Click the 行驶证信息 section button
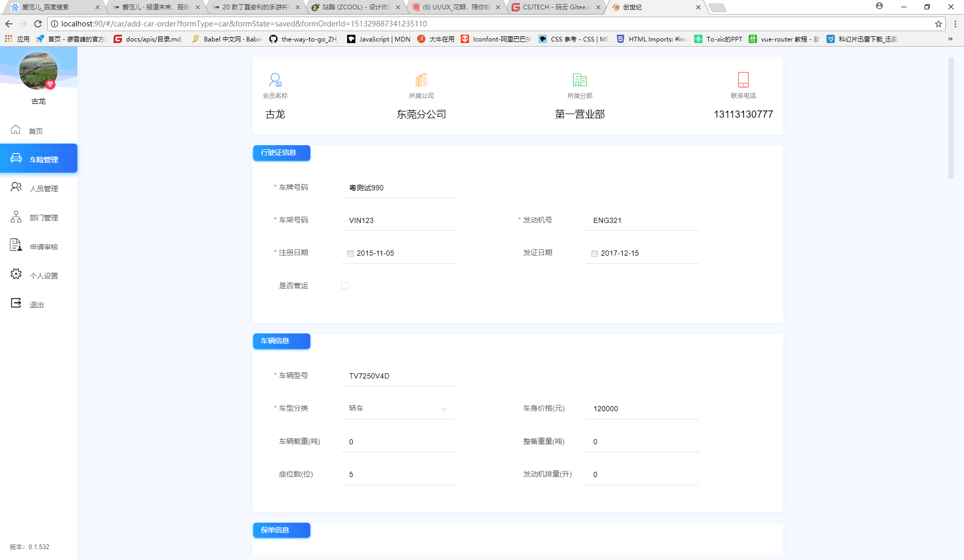Image resolution: width=964 pixels, height=560 pixels. point(281,152)
